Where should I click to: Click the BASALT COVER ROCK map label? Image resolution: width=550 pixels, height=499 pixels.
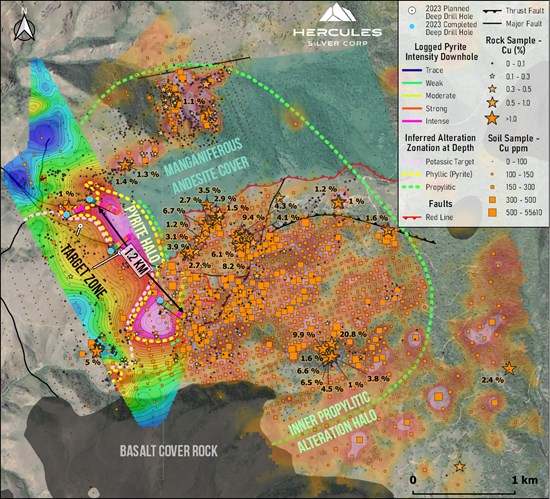point(169,451)
